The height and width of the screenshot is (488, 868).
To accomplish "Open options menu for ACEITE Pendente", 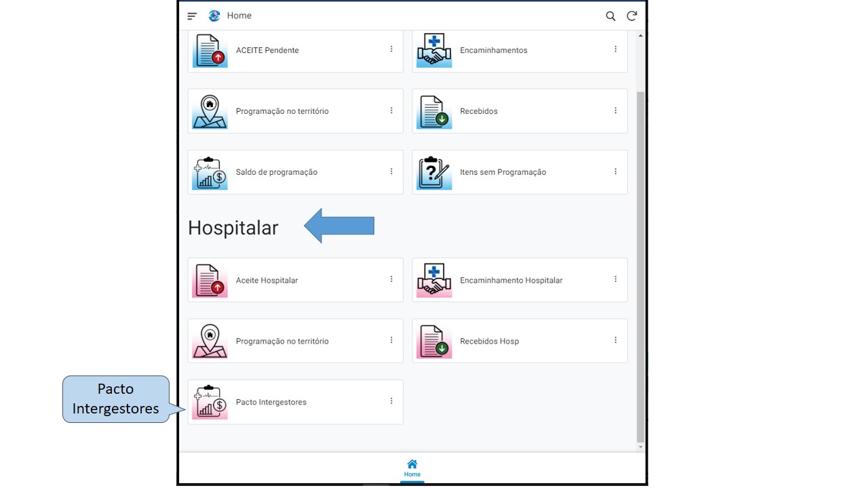I will point(391,49).
